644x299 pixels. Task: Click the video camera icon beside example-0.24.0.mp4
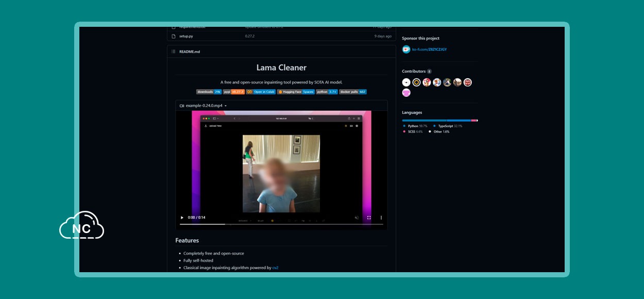click(x=182, y=106)
